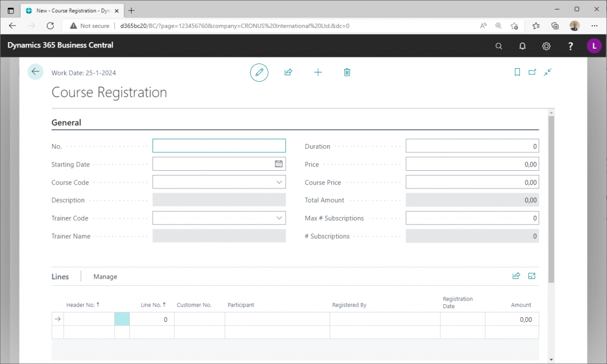The image size is (607, 364).
Task: Sort lines by Header No. column
Action: pos(82,305)
